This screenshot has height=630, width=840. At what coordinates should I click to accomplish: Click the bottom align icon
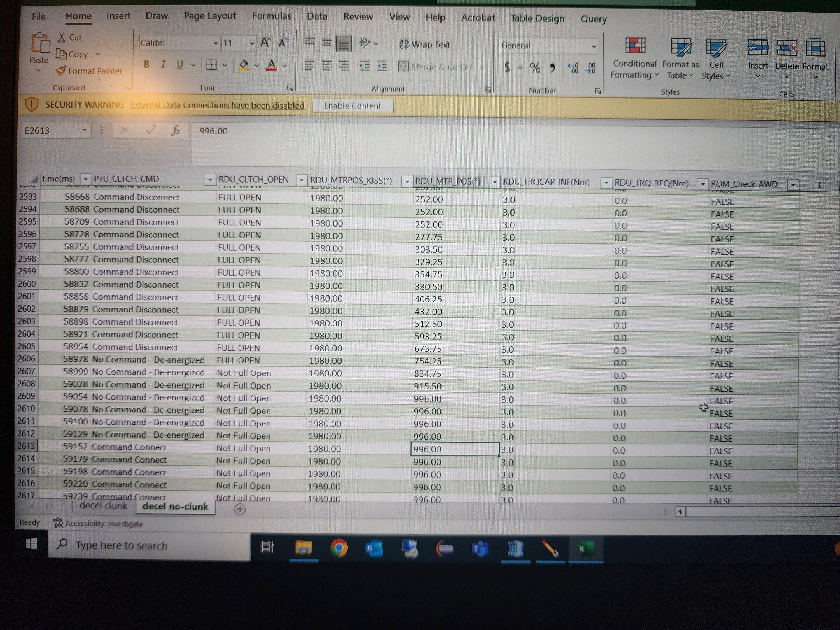344,44
